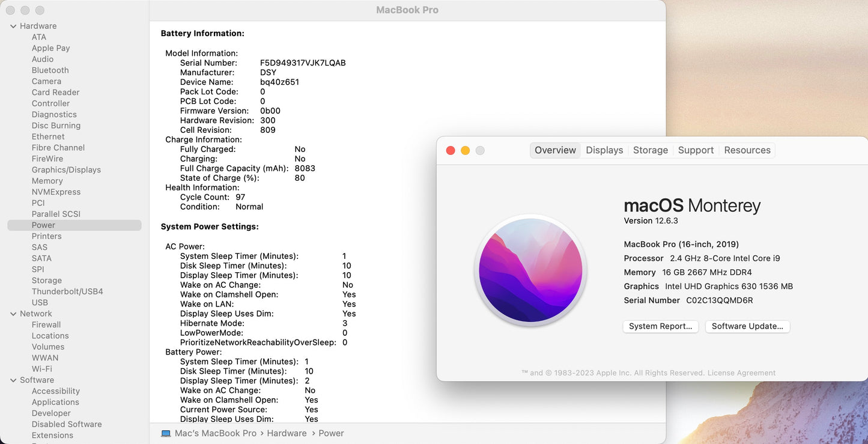The height and width of the screenshot is (444, 868).
Task: Open the License Agreement link
Action: (741, 373)
